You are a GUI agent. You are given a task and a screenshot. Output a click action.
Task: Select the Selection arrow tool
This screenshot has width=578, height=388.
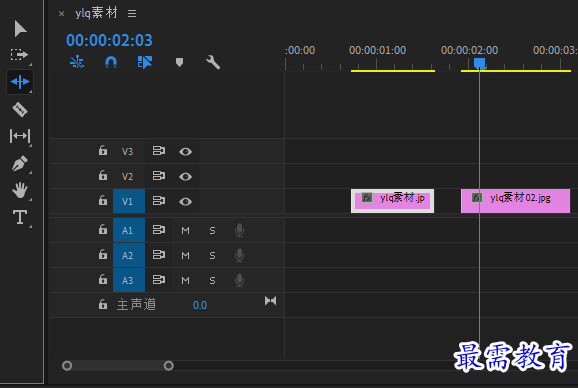20,29
